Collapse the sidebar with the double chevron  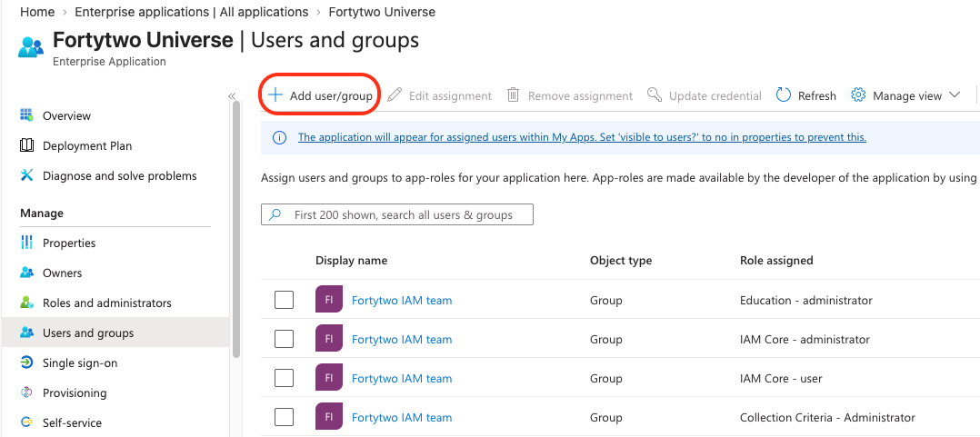[232, 96]
